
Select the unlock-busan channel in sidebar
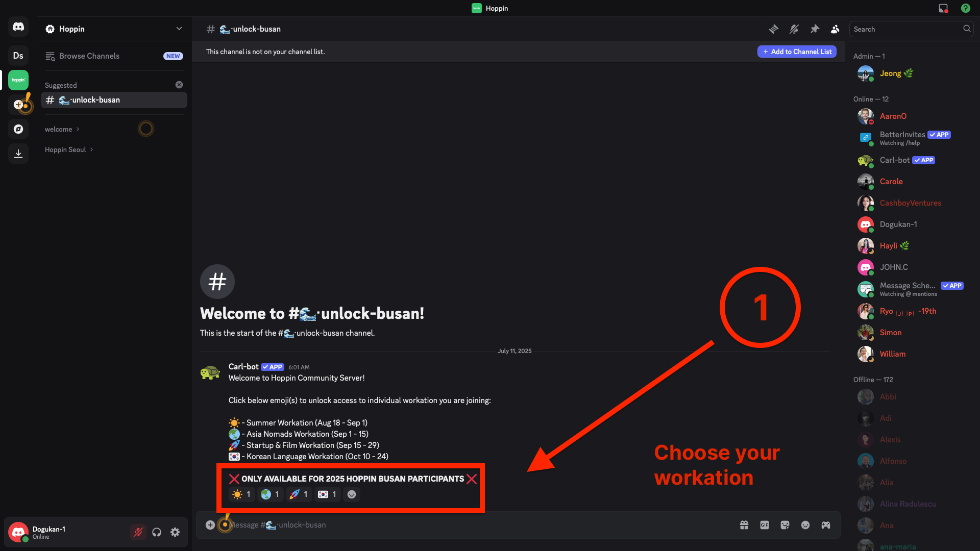114,100
